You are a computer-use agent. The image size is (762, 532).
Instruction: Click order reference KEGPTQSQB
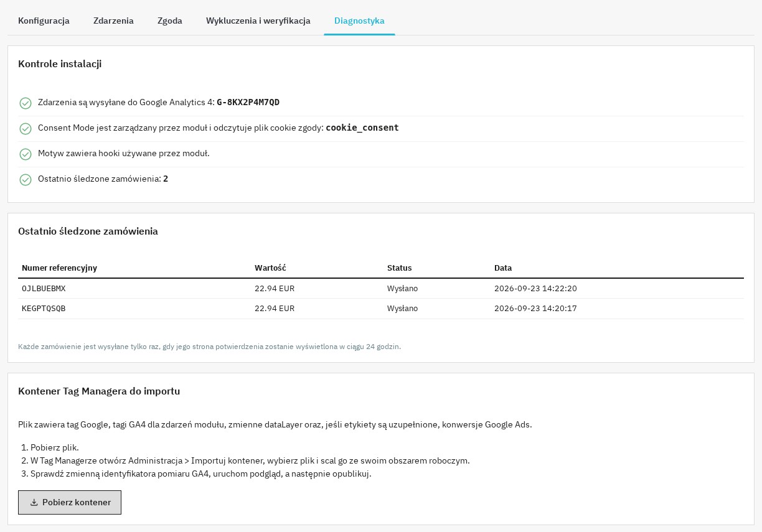tap(44, 309)
